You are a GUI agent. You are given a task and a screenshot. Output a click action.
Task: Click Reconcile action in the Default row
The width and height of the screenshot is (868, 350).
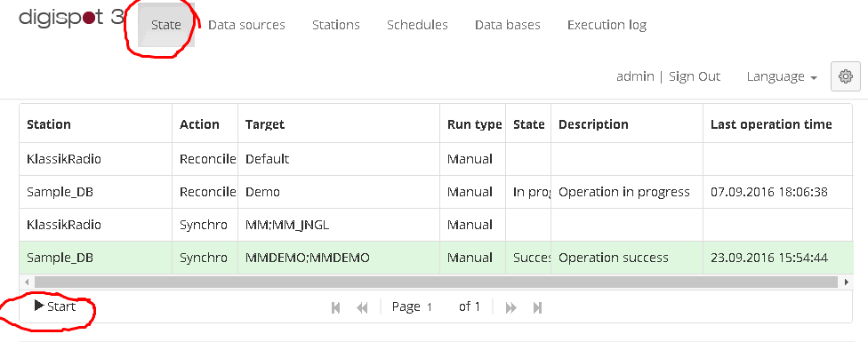click(x=205, y=159)
